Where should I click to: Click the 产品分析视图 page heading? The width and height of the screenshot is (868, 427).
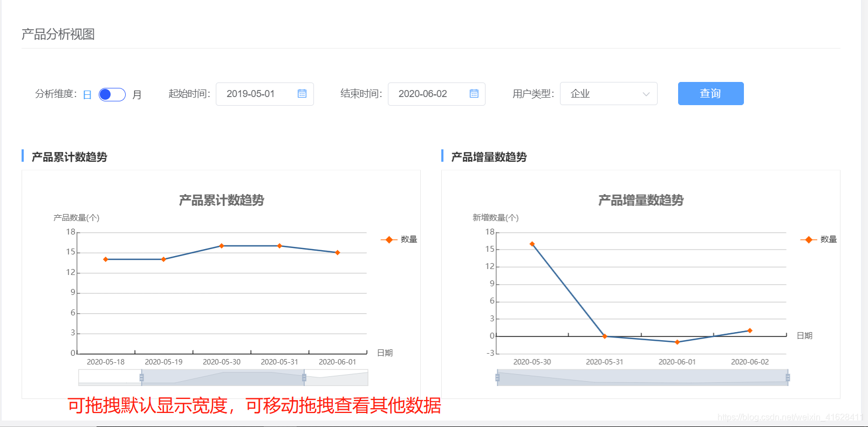click(x=58, y=34)
